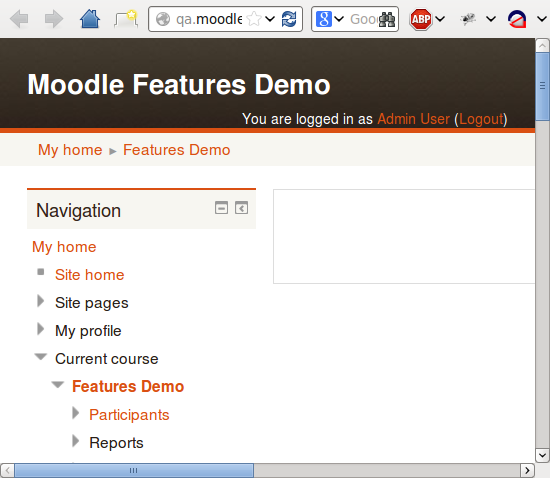This screenshot has height=478, width=550.
Task: Bookmark the page with the star icon
Action: 254,19
